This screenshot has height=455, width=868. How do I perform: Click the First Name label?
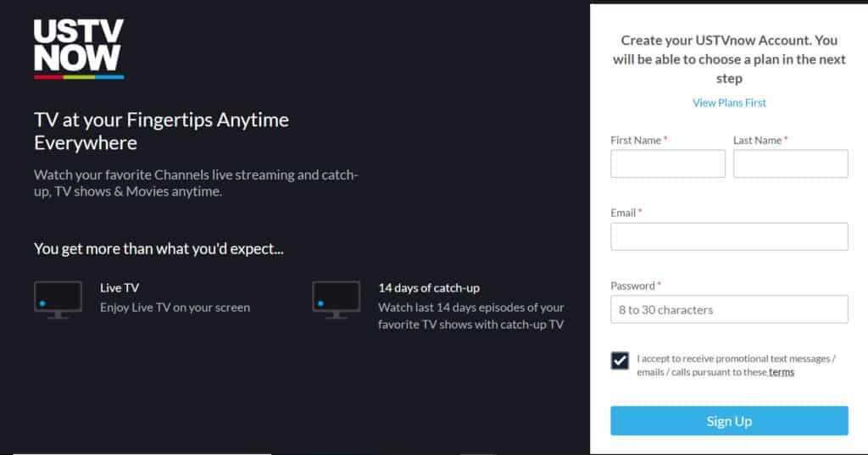[x=636, y=140]
